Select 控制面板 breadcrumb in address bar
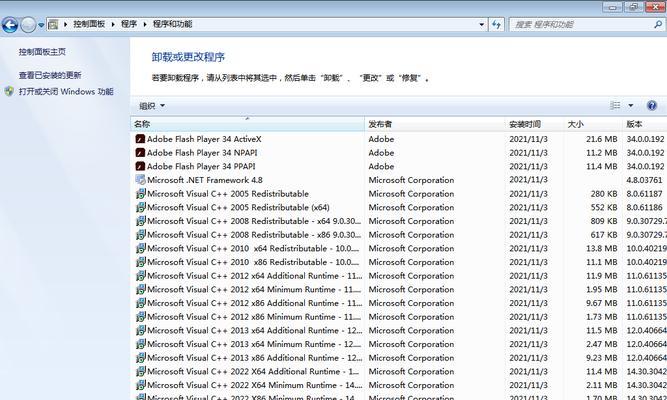Screen dimensions: 667x400 click(89, 24)
